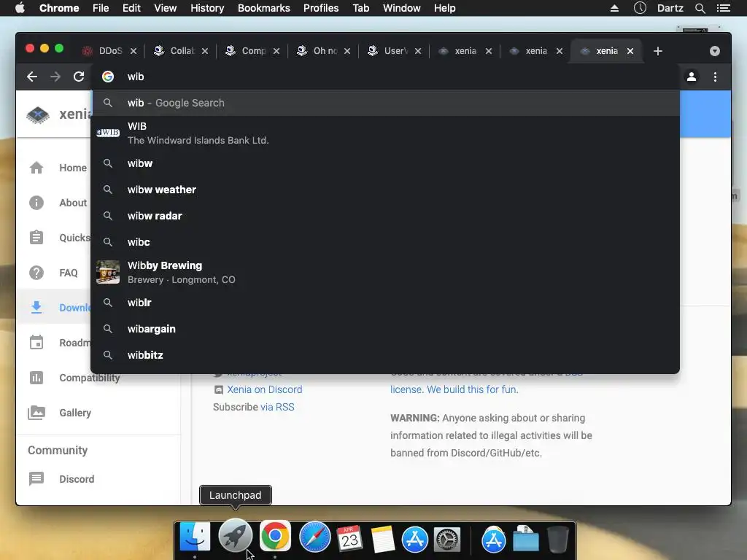Click the Quickstart clipboard icon
This screenshot has height=560, width=747.
coord(36,238)
